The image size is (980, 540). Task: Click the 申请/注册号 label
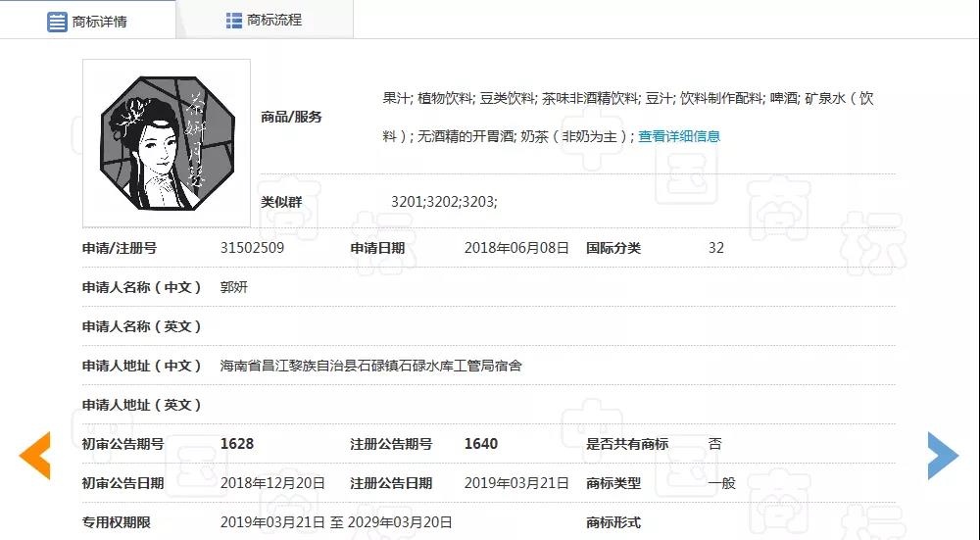click(x=120, y=248)
